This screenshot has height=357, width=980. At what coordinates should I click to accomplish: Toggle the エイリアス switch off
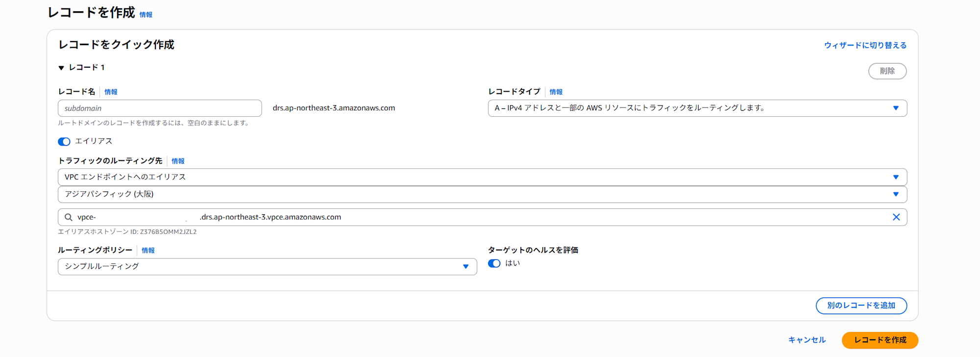tap(64, 142)
